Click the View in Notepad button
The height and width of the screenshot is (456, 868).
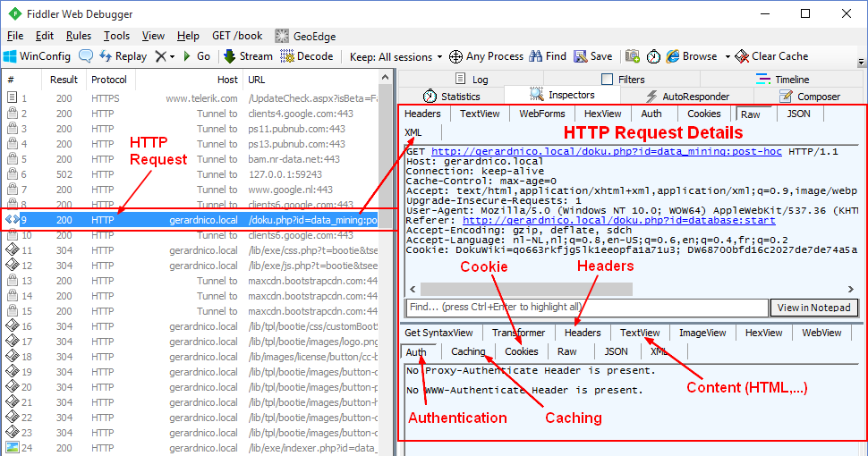813,308
